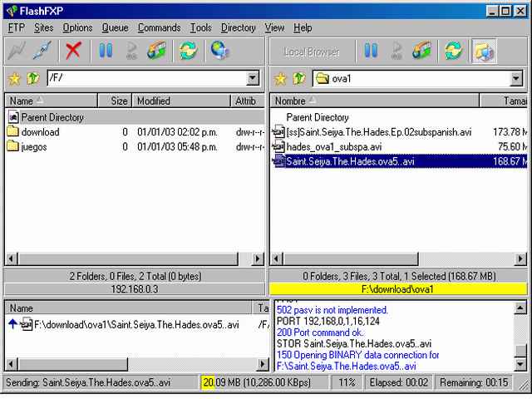Click the local pane left scroll arrow

(277, 259)
